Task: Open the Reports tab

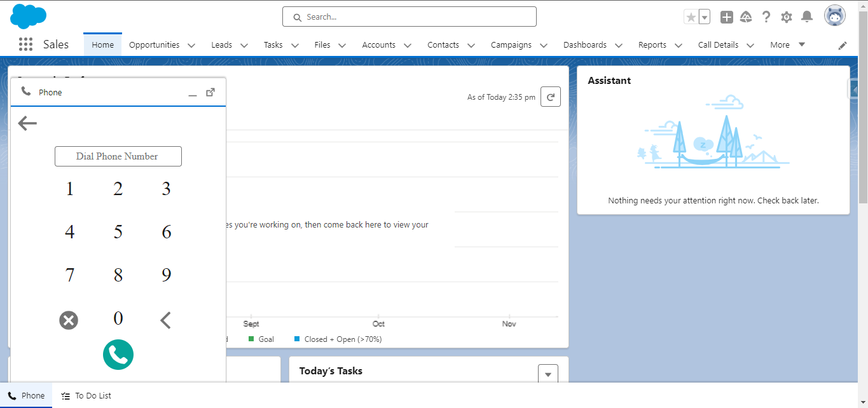Action: click(x=652, y=45)
